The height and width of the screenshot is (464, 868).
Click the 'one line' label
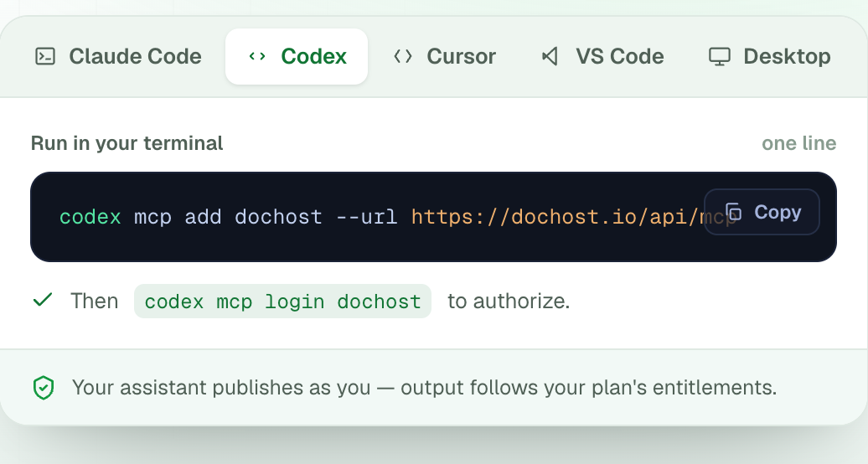[798, 143]
